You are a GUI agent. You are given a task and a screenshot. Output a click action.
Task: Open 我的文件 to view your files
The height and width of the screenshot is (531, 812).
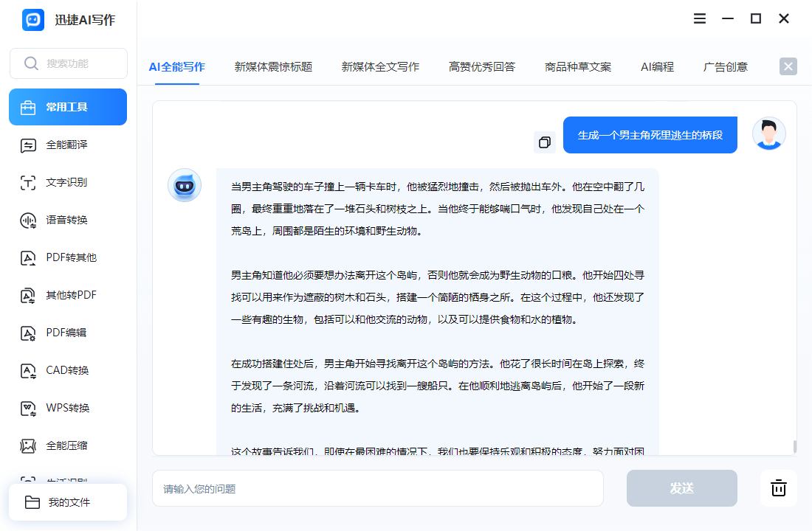68,502
